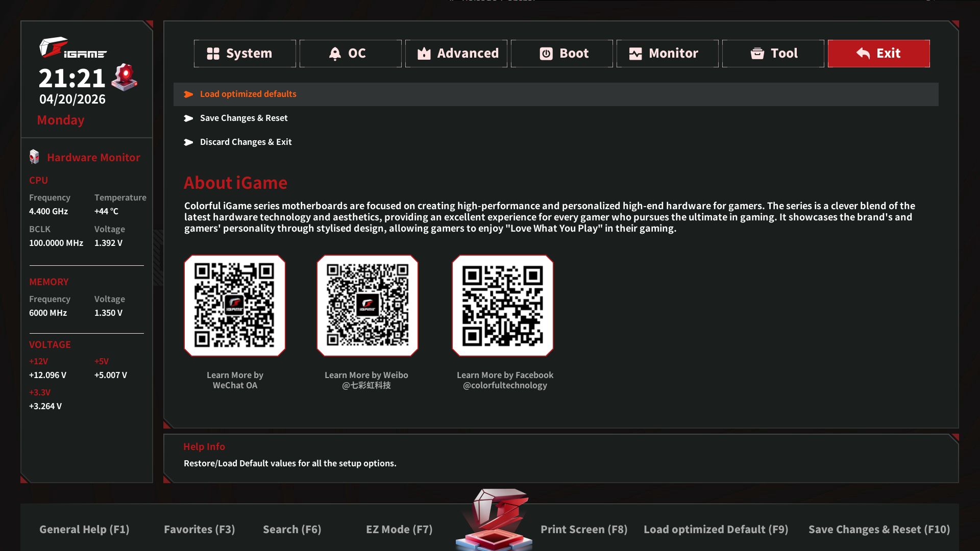Click the Hardware Monitor chip icon
The height and width of the screenshot is (551, 980).
click(x=34, y=157)
